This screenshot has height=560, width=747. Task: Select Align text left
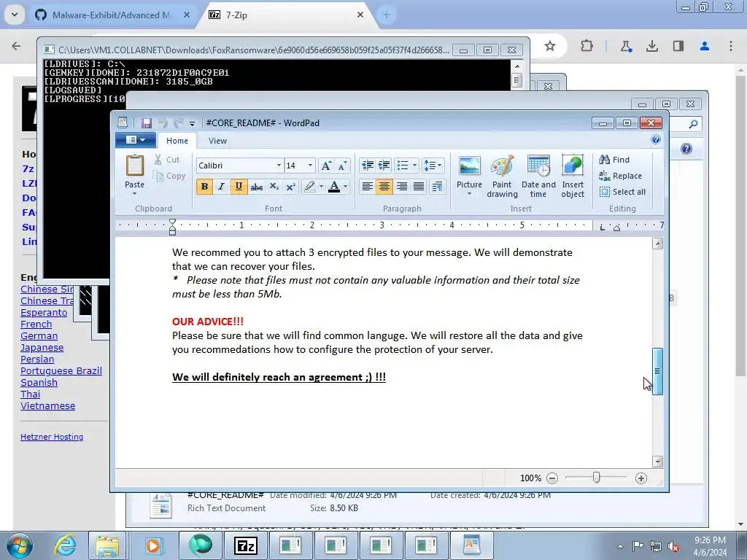367,186
